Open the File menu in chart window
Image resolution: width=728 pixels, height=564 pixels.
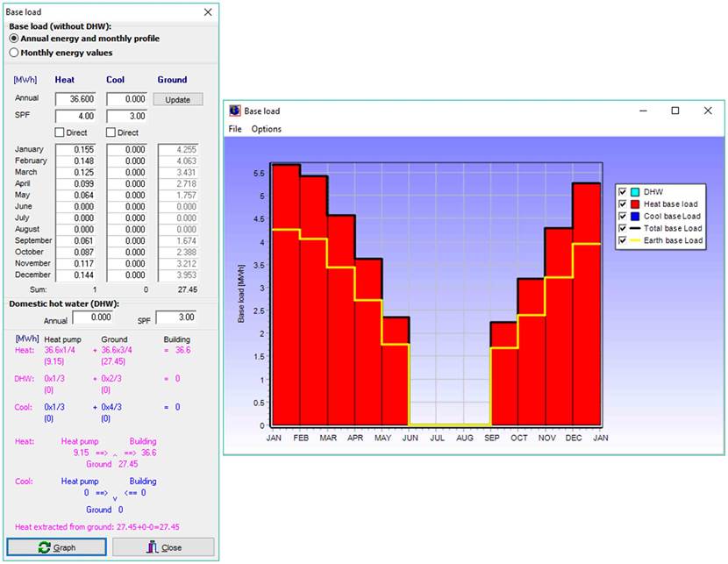click(234, 129)
